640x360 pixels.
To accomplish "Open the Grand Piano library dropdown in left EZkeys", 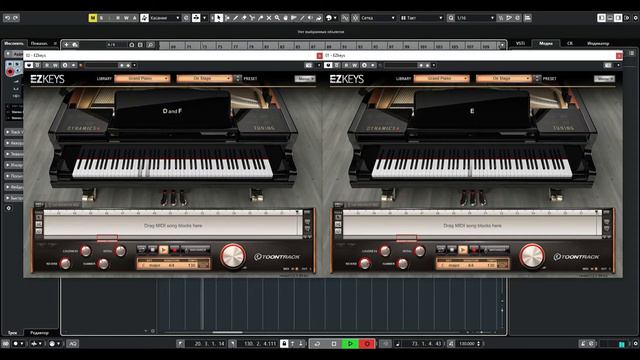I will [x=142, y=78].
